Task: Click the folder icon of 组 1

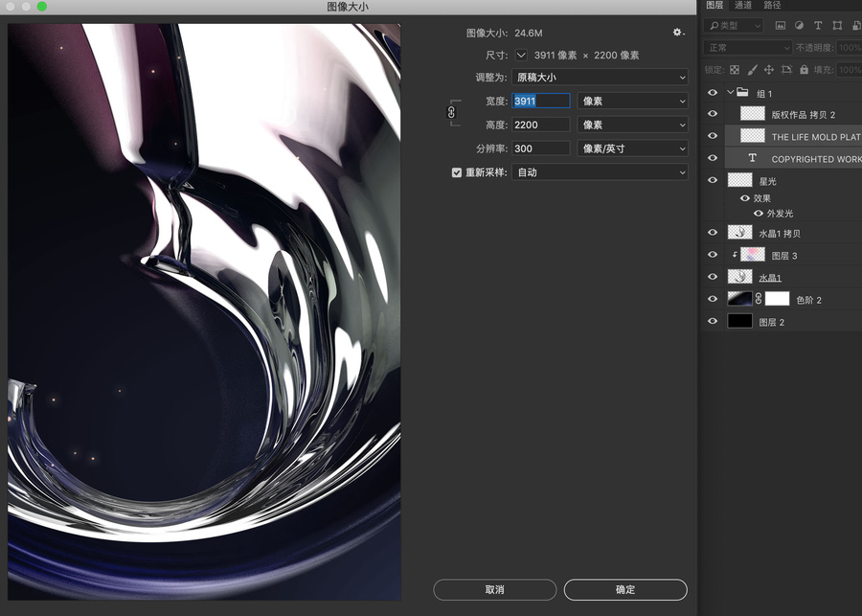Action: tap(742, 92)
